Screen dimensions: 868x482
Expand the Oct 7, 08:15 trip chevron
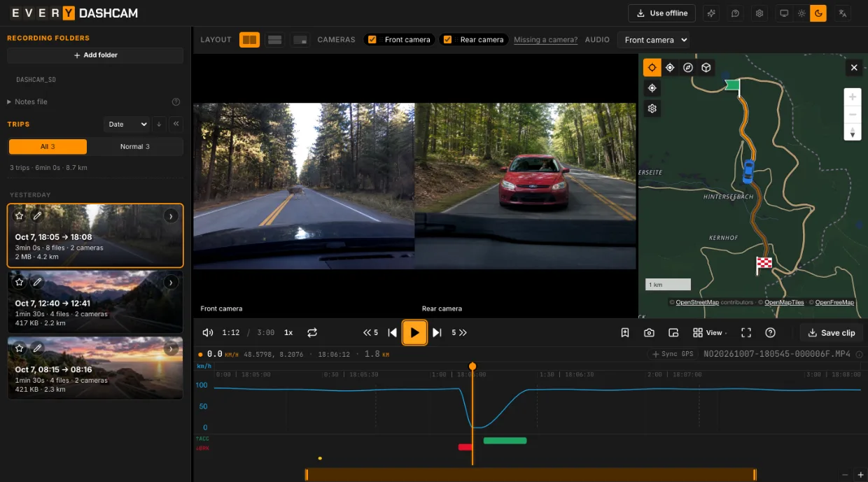171,348
